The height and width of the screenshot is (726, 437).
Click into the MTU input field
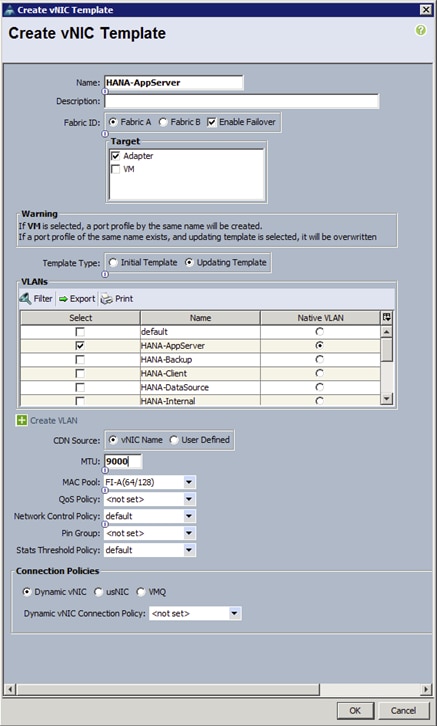123,462
